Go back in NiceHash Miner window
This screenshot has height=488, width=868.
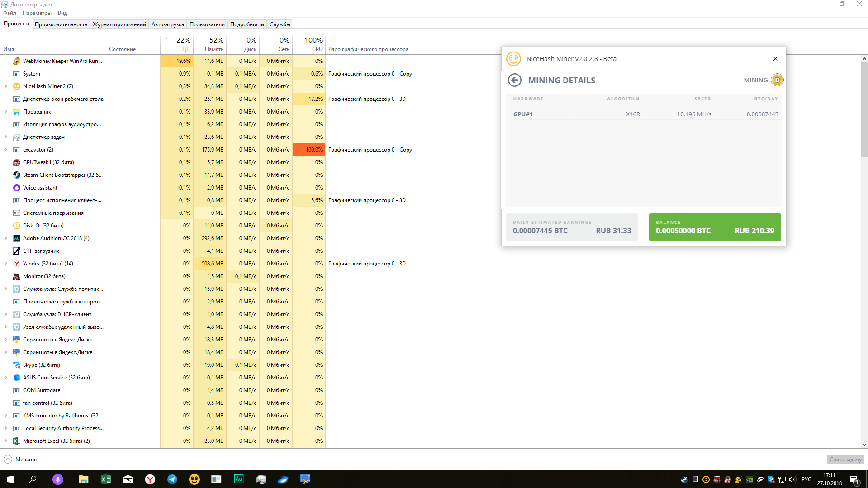(x=515, y=80)
